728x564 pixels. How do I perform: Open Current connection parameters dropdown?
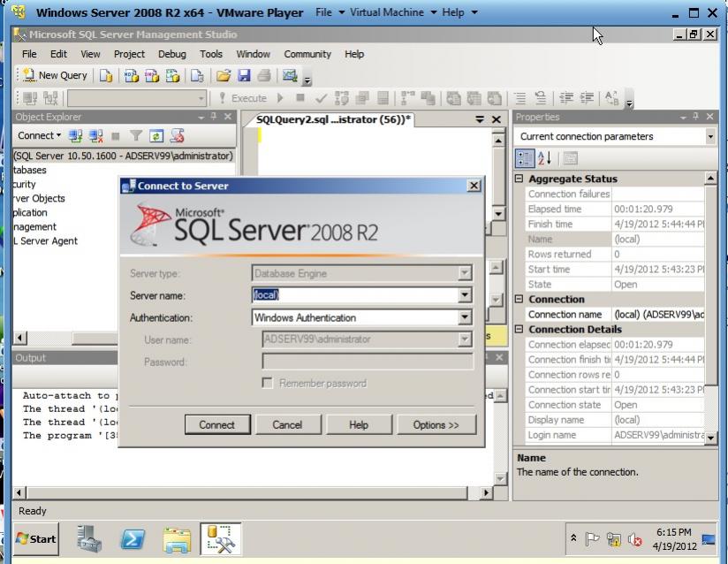click(710, 136)
